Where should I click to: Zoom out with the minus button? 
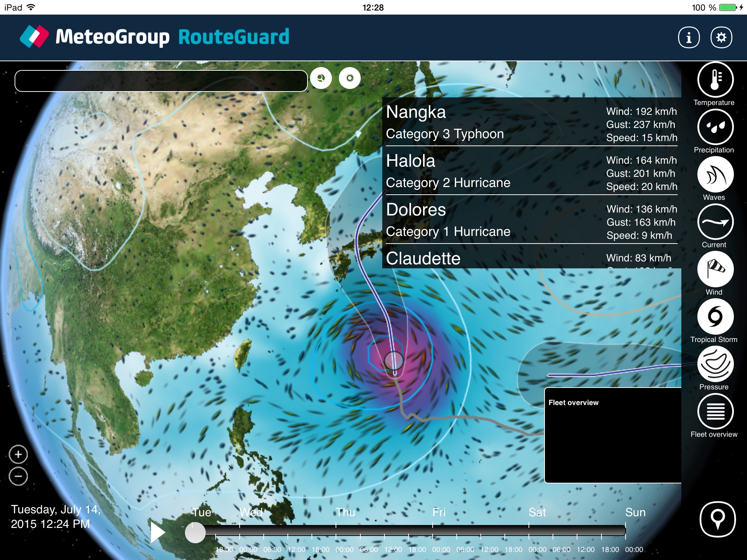tap(18, 476)
